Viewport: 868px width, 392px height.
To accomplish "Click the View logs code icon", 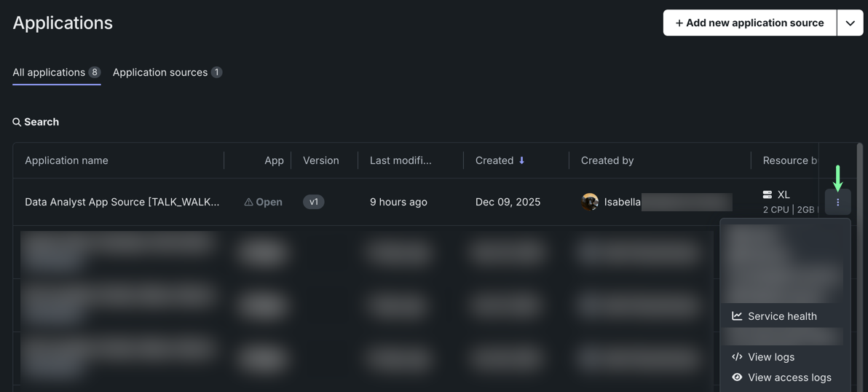I will click(737, 357).
